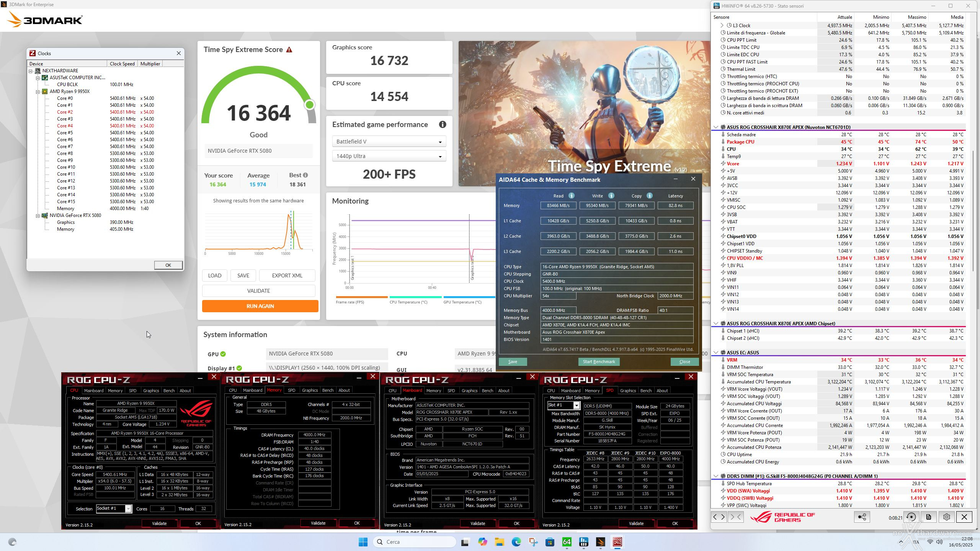Click the Massimo column header in HWiNFO
The height and width of the screenshot is (551, 980).
pos(910,17)
